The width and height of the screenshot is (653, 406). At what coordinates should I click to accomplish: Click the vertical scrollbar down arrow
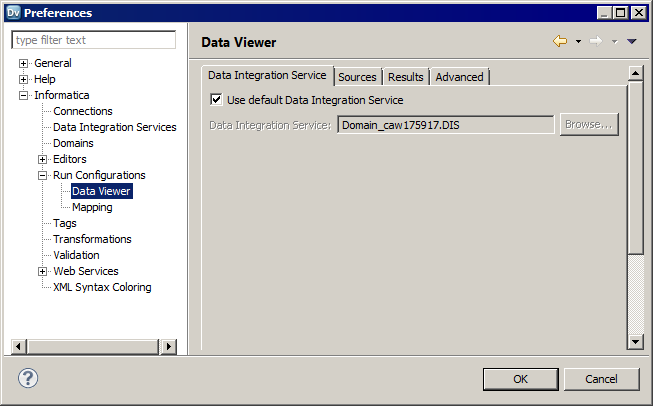tap(635, 341)
